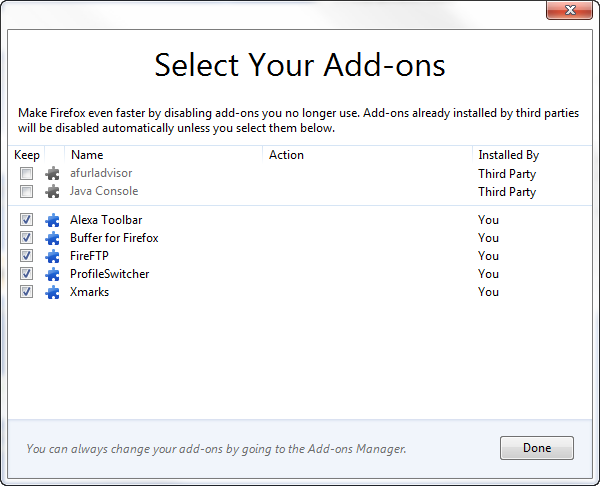Enable the afurladvisor keep checkbox

pyautogui.click(x=27, y=174)
